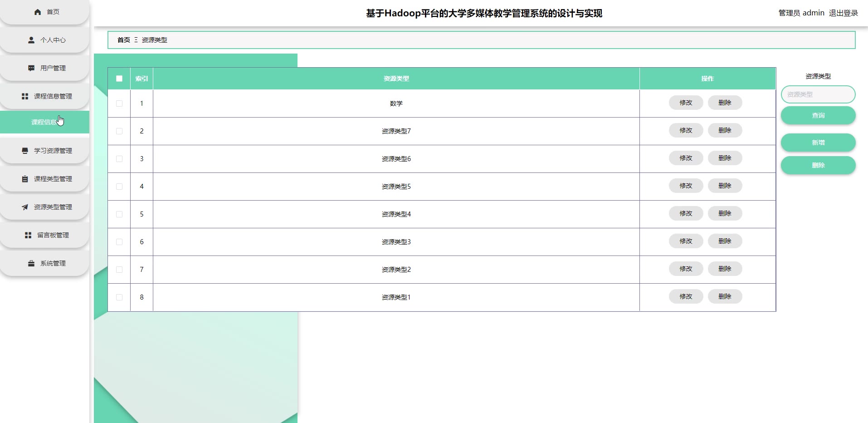
Task: Check the checkbox for row 资源类型2
Action: (119, 270)
